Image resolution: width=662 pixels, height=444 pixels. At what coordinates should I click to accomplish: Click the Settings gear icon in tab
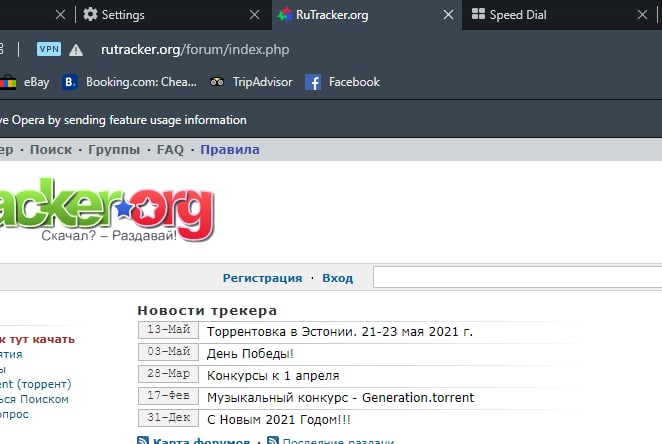point(90,14)
